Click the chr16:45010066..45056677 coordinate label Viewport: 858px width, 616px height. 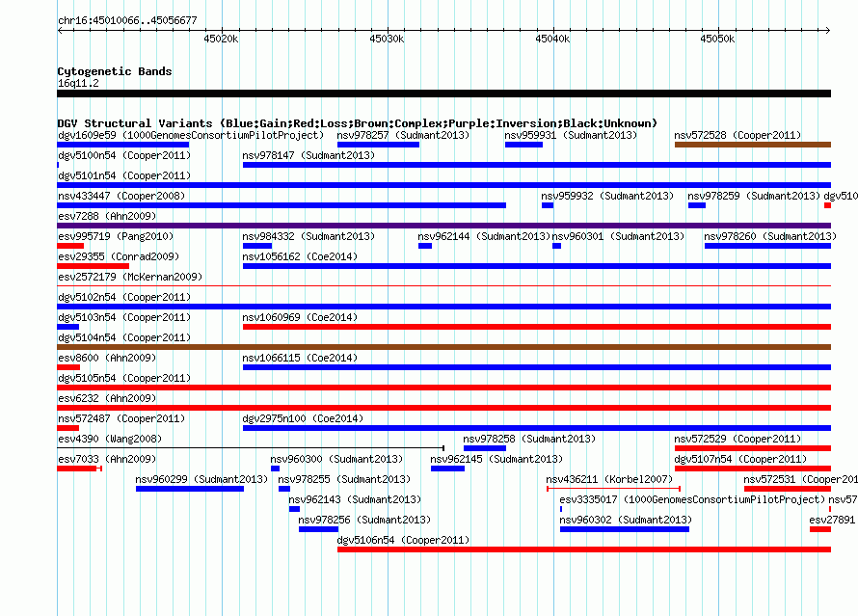point(127,20)
